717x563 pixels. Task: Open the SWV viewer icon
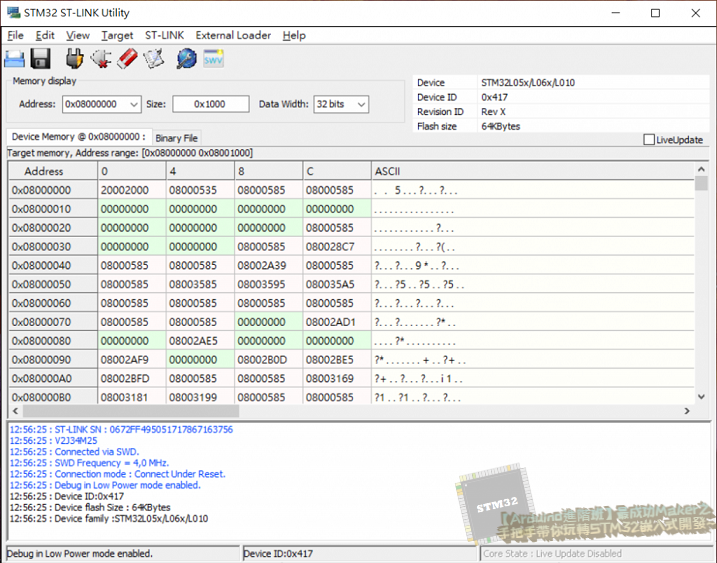point(214,58)
